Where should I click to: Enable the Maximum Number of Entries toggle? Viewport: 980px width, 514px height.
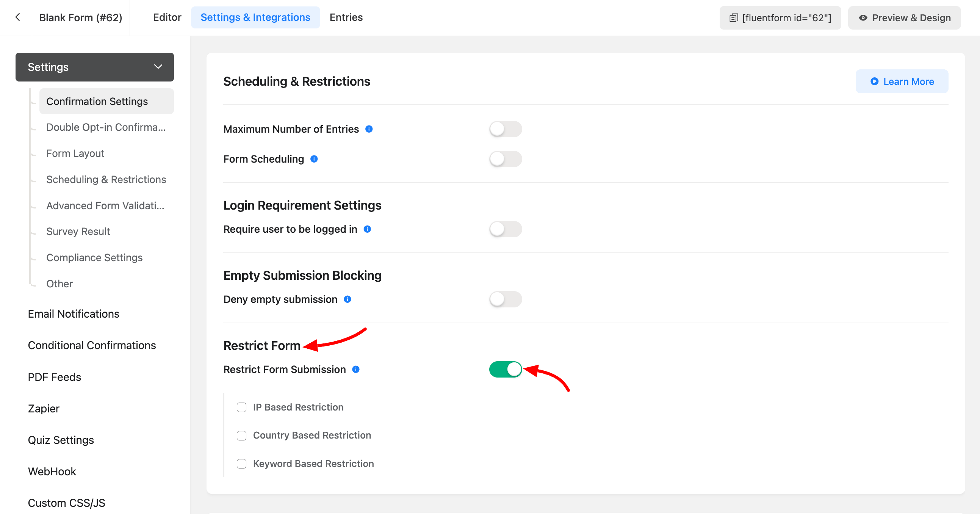[505, 129]
